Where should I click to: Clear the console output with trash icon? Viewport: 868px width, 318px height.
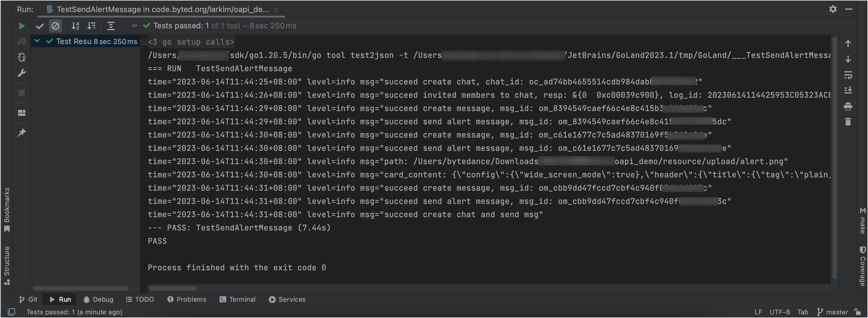pyautogui.click(x=848, y=121)
